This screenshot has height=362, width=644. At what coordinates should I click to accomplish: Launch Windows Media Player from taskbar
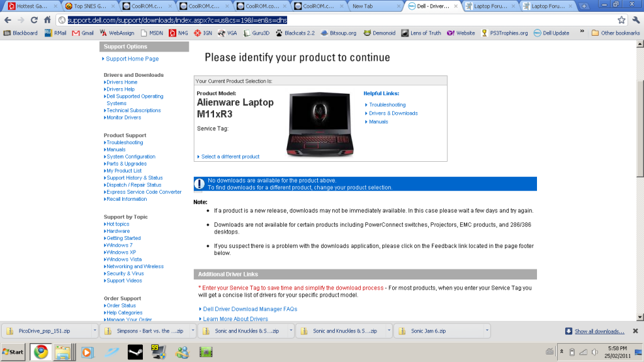click(87, 352)
